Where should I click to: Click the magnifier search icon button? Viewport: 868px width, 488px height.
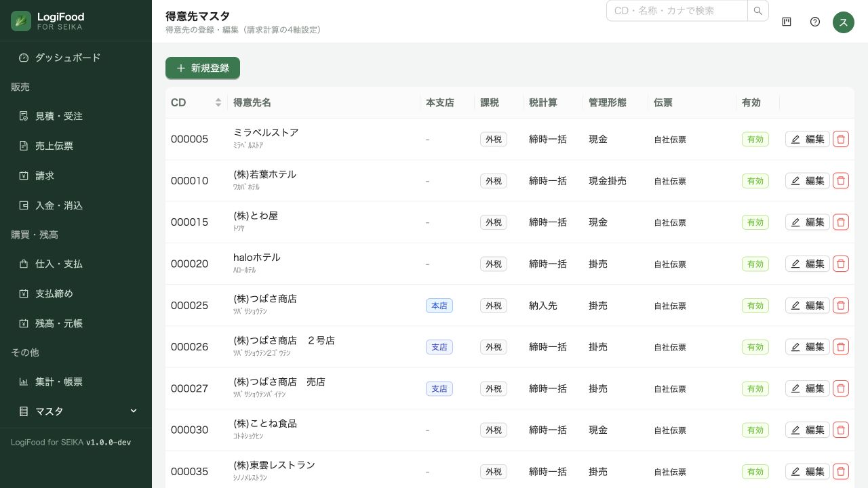[x=758, y=11]
